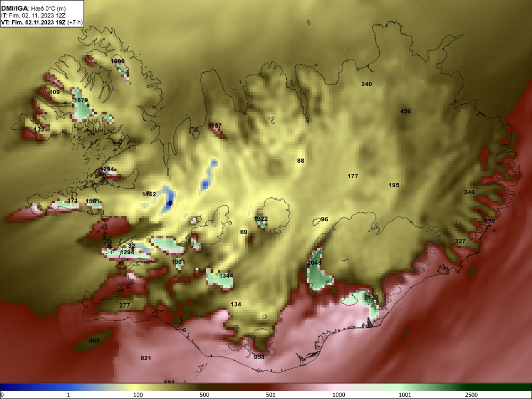Click the 132 value label

(39, 130)
